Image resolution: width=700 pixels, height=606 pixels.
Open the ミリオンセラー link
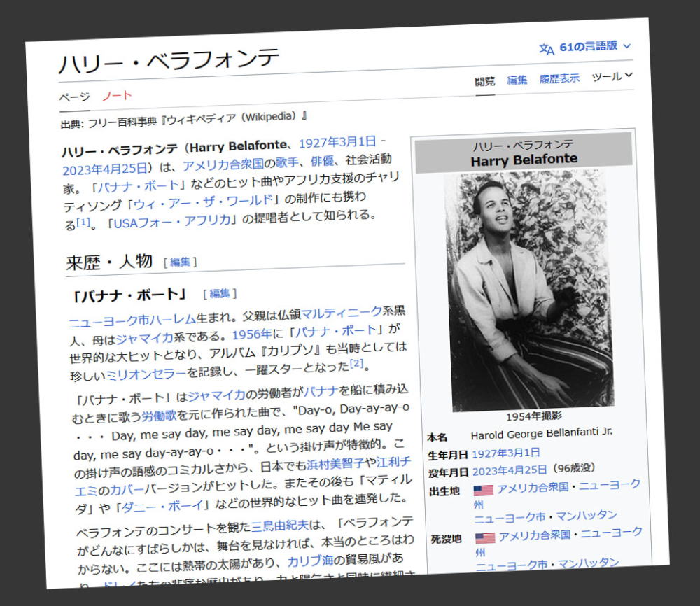146,374
